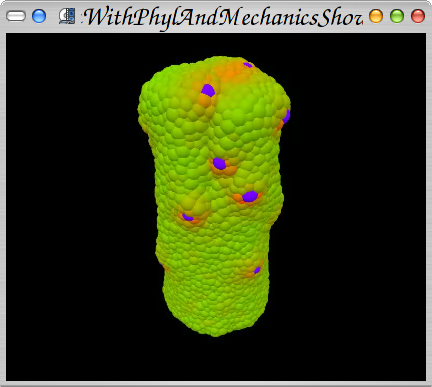Click the blue round titlebar button

point(39,16)
